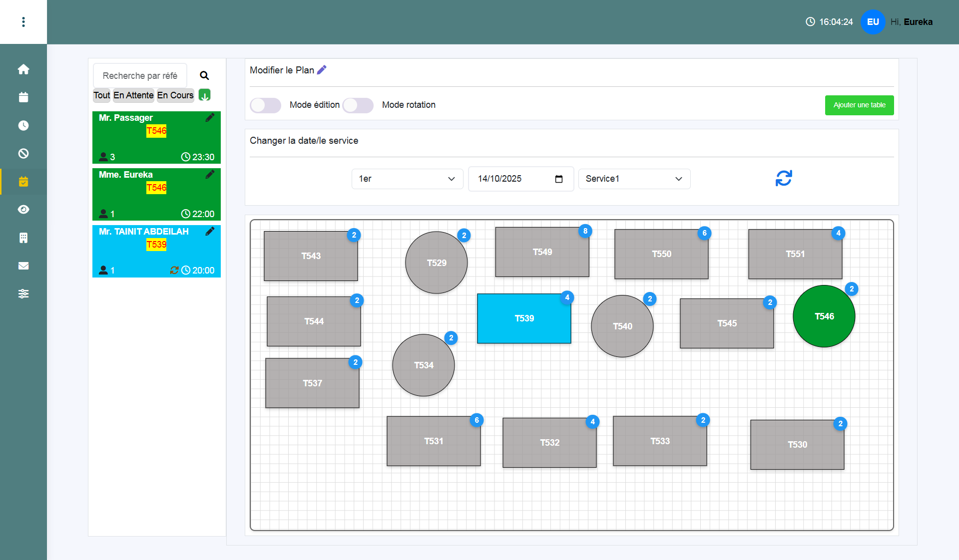959x560 pixels.
Task: Click the Ajouter une table button
Action: tap(859, 105)
